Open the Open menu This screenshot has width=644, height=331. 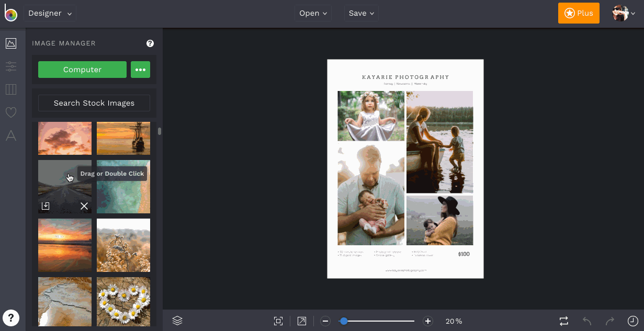313,14
